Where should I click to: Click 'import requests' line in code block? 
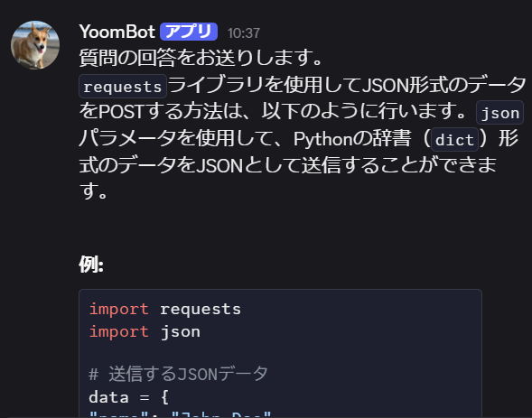click(165, 309)
